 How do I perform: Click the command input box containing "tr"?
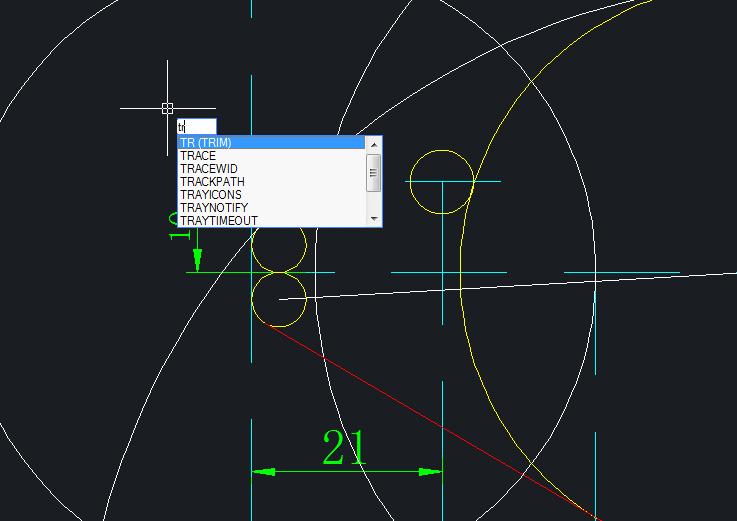click(196, 127)
